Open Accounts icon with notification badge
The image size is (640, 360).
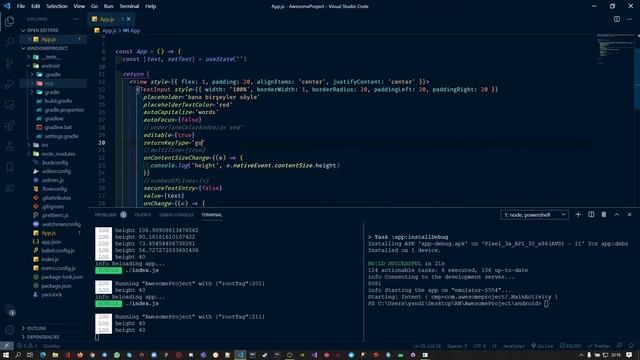pyautogui.click(x=10, y=310)
